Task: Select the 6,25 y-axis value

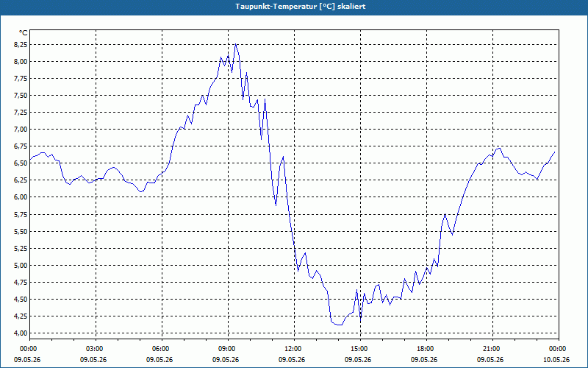Action: click(x=20, y=180)
